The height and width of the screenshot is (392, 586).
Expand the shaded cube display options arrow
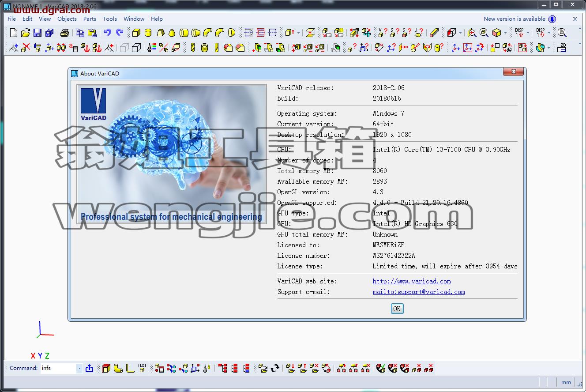460,33
